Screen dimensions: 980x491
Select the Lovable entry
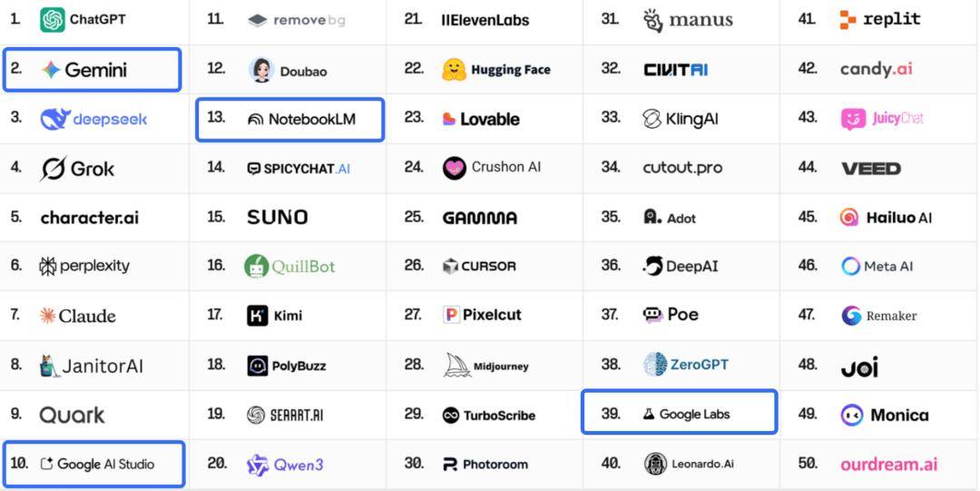click(481, 119)
